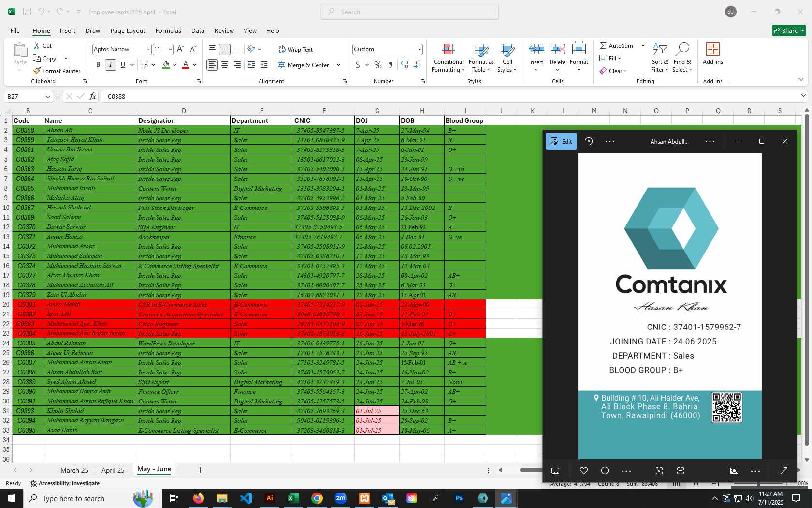Click Decrease Decimal icon

click(418, 65)
